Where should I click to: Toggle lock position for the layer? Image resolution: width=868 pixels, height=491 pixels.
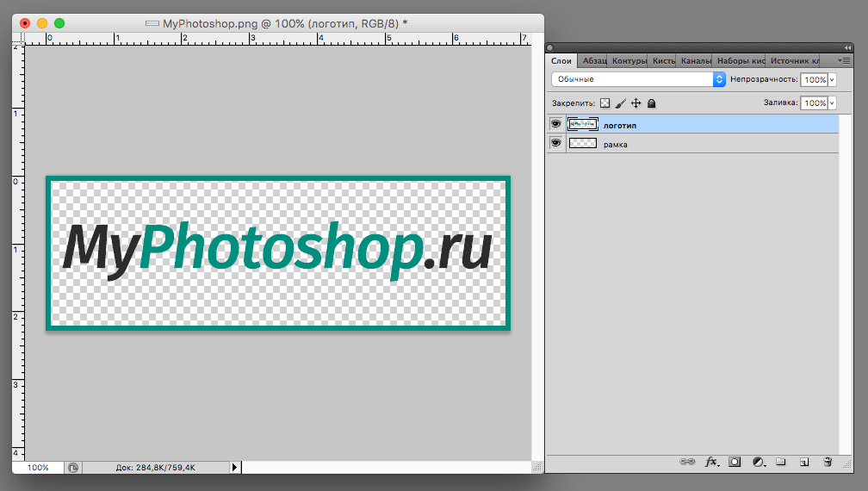[636, 103]
